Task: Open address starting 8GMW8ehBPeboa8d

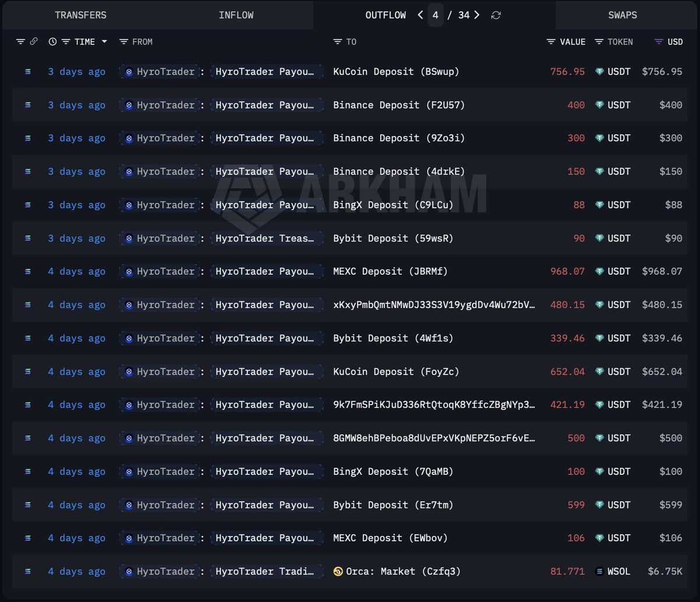Action: (x=434, y=437)
